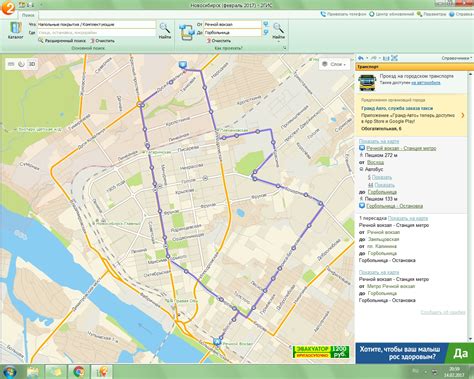Screen dimensions: 474x379
Task: Click the route swap icon beside От/До fields
Action: coord(186,32)
